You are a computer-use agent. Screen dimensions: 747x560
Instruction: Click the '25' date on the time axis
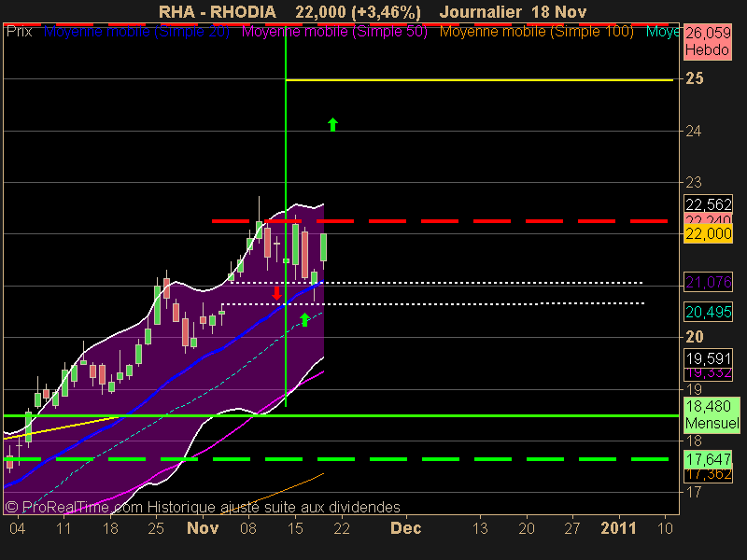pos(156,528)
